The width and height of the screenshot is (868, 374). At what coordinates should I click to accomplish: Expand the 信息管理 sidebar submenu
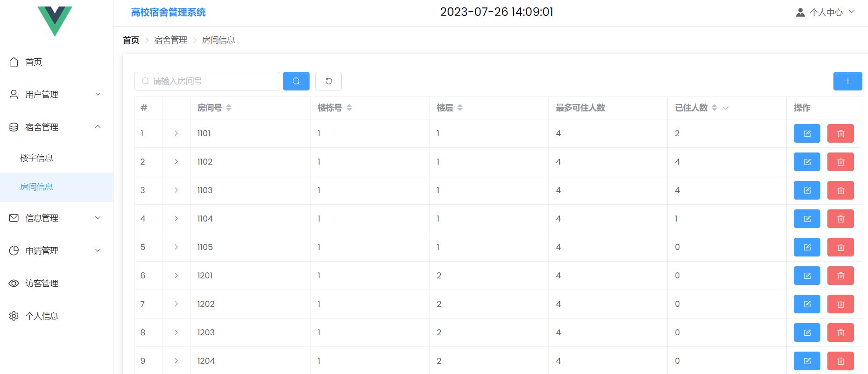tap(98, 218)
